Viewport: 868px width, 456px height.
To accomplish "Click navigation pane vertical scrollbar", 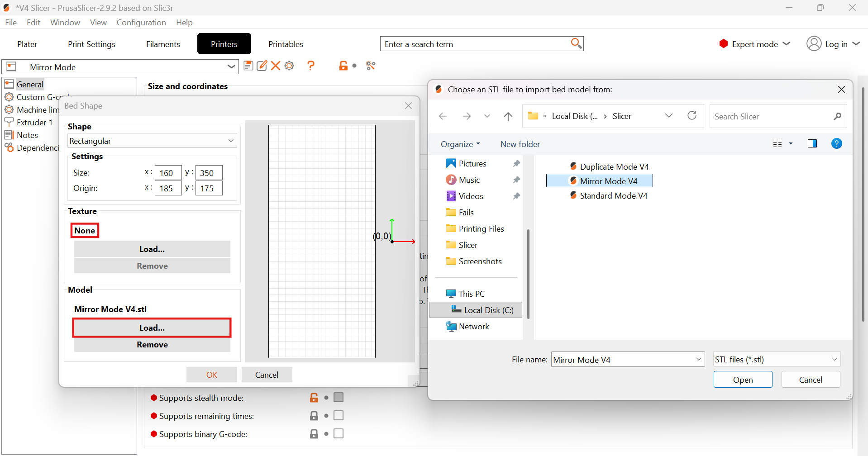I will (x=528, y=274).
